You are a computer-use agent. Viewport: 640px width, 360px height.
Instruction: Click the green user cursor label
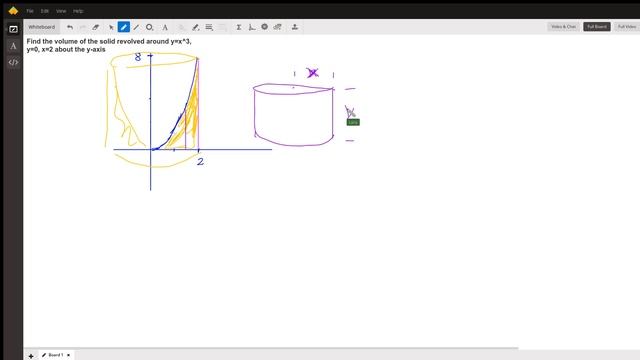(x=353, y=122)
